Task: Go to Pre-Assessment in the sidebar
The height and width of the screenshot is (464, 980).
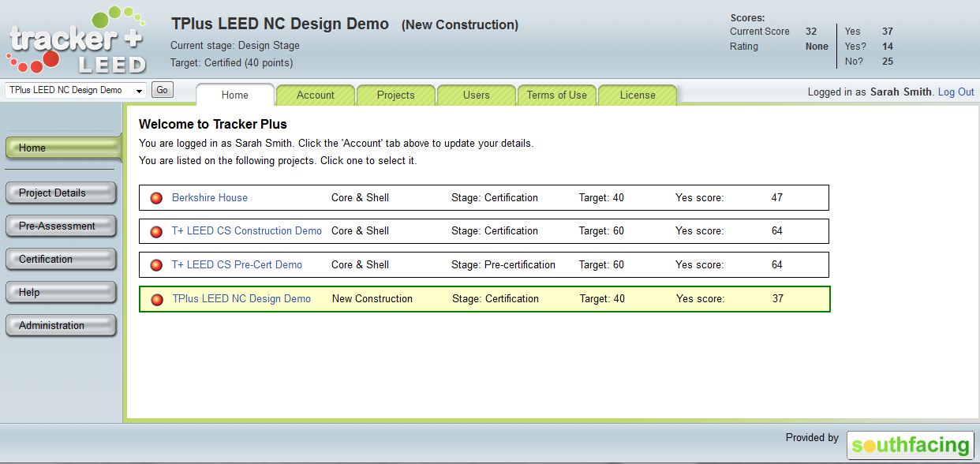Action: [60, 226]
